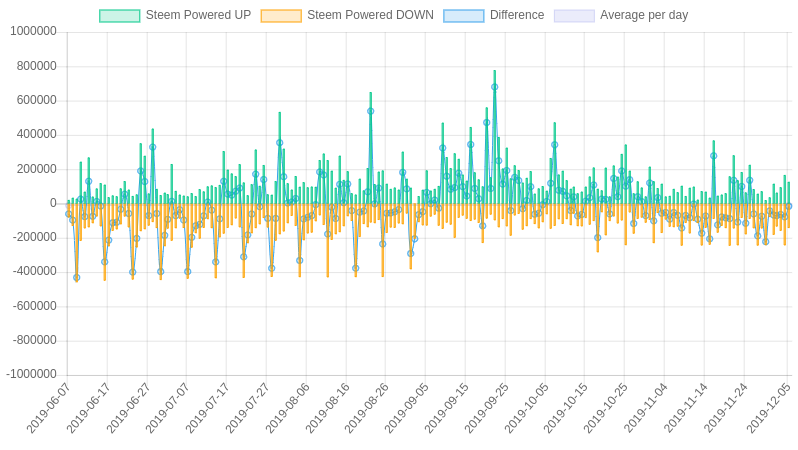Image resolution: width=798 pixels, height=450 pixels.
Task: Click the 2019-10-05 date label
Action: tap(526, 408)
